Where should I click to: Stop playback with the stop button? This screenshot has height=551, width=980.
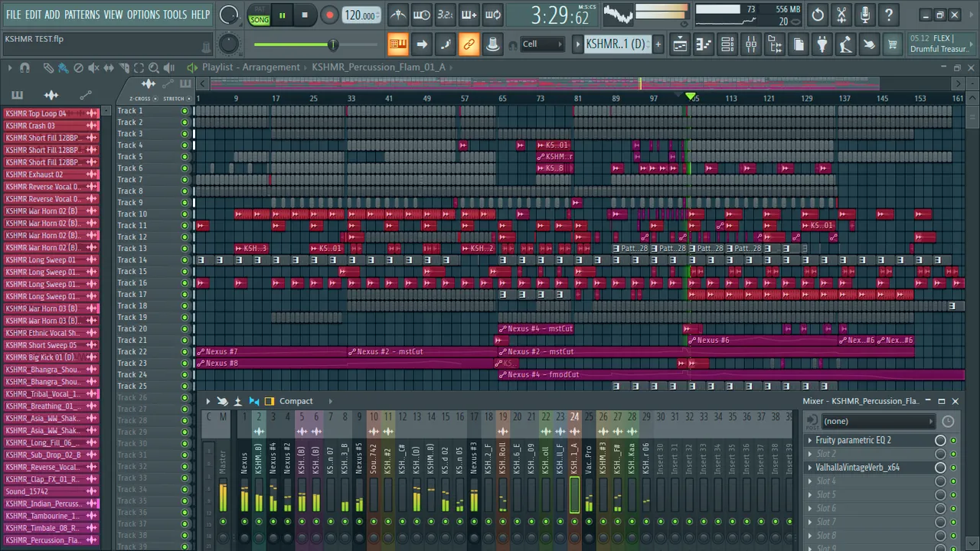(305, 15)
